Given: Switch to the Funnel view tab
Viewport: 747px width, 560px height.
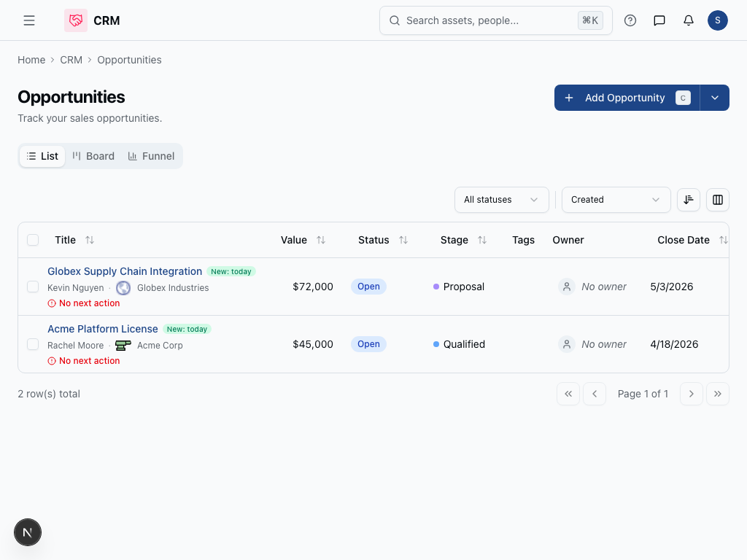Looking at the screenshot, I should [x=151, y=156].
